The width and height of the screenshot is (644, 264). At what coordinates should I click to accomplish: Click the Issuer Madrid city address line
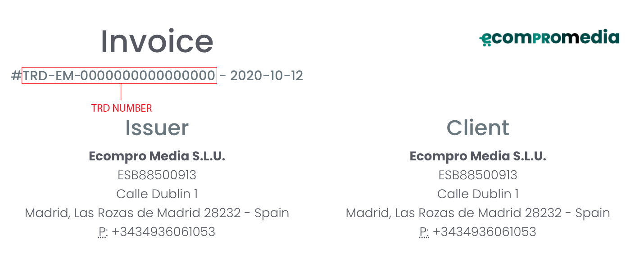(x=157, y=213)
